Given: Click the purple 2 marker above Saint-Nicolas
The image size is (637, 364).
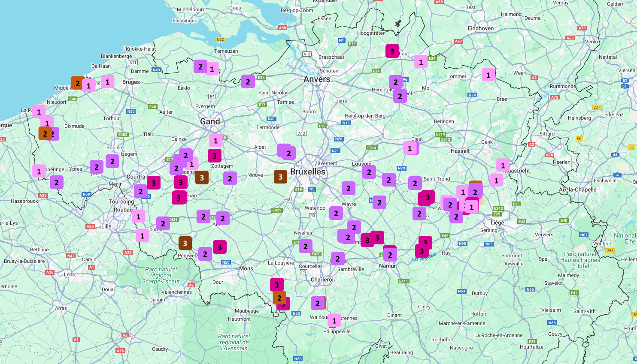Looking at the screenshot, I should coord(248,81).
